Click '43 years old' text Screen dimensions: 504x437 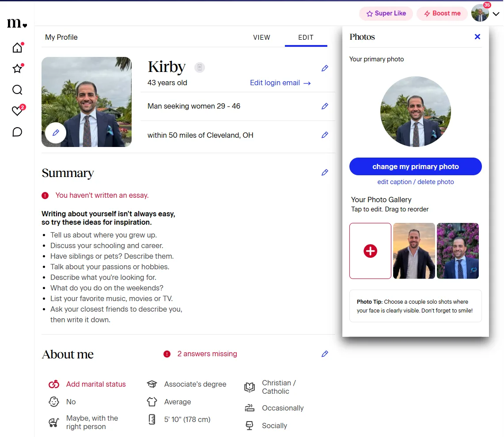(167, 83)
